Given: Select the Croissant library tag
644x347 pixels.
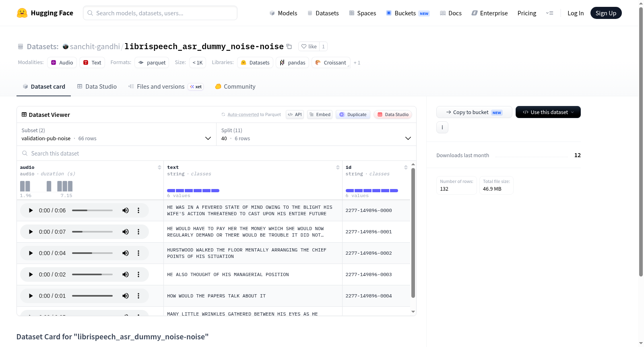Looking at the screenshot, I should (331, 62).
